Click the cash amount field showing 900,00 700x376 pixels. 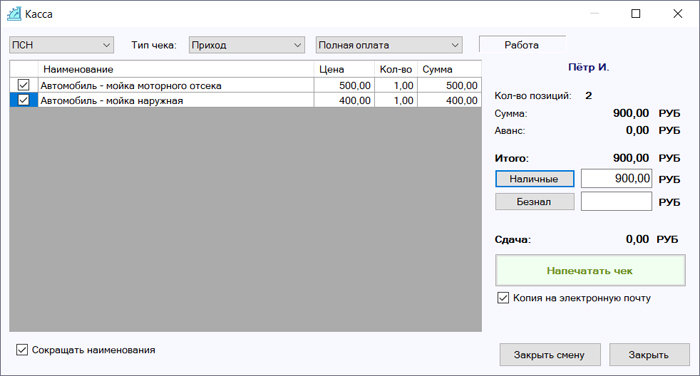[616, 179]
